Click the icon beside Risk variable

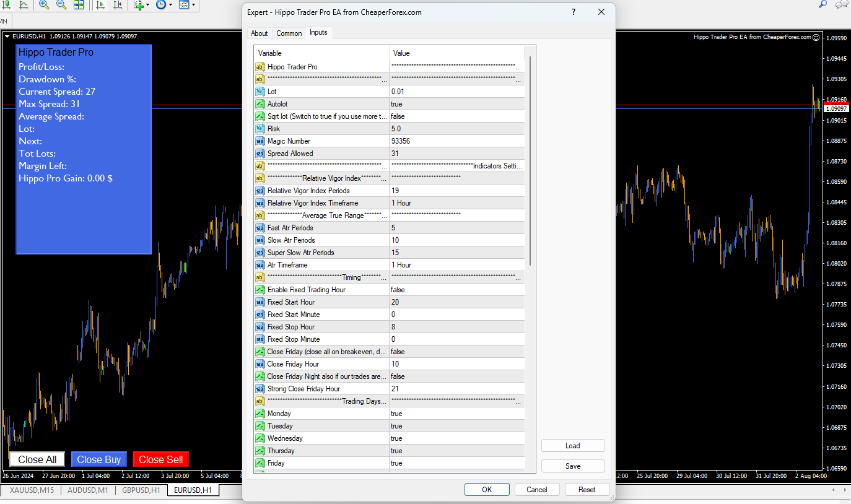click(260, 129)
